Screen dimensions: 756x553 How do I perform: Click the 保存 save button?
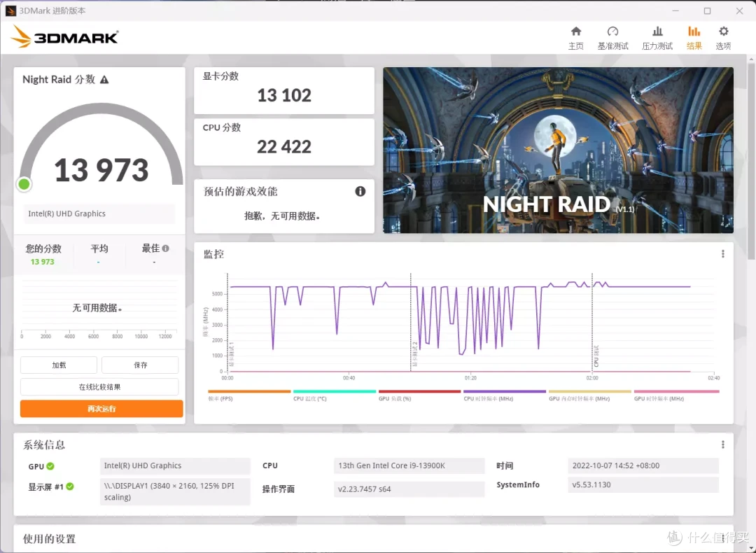tap(140, 365)
